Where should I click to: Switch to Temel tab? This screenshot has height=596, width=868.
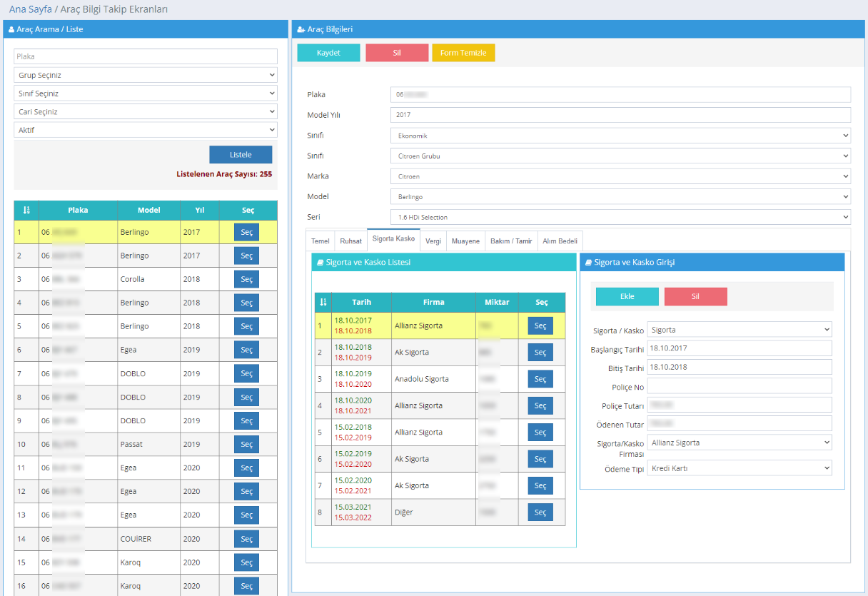pyautogui.click(x=321, y=241)
